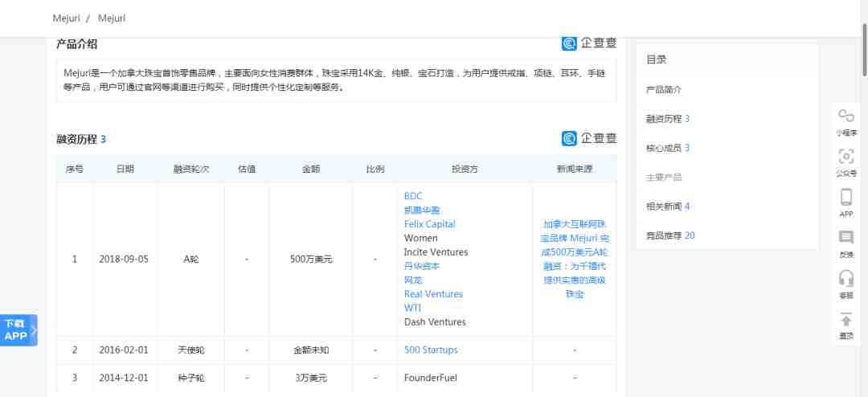Go to 融资历程 3 in the 目录
The width and height of the screenshot is (868, 397).
668,118
